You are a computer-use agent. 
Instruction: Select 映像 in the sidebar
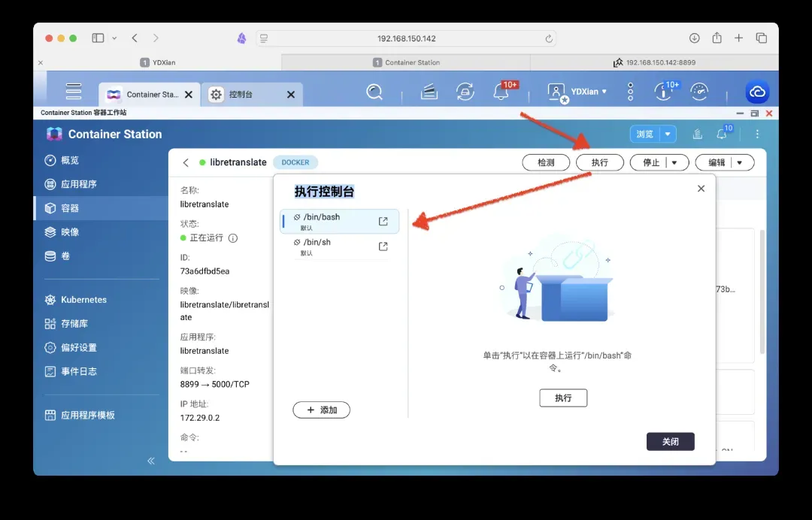pyautogui.click(x=70, y=232)
